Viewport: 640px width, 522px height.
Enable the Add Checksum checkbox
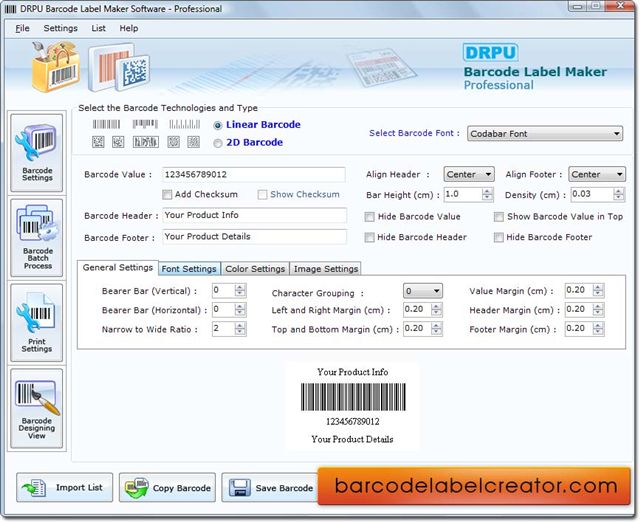[167, 195]
